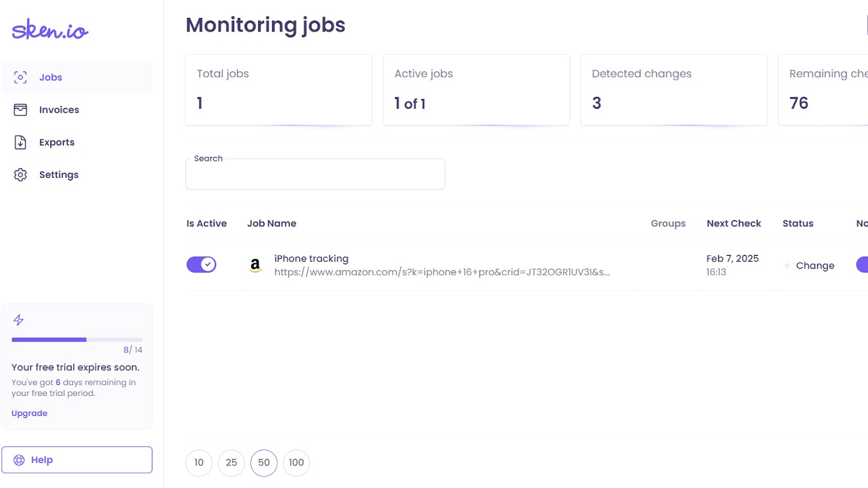Show 100 items per page
Viewport: 868px width, 488px height.
(296, 462)
